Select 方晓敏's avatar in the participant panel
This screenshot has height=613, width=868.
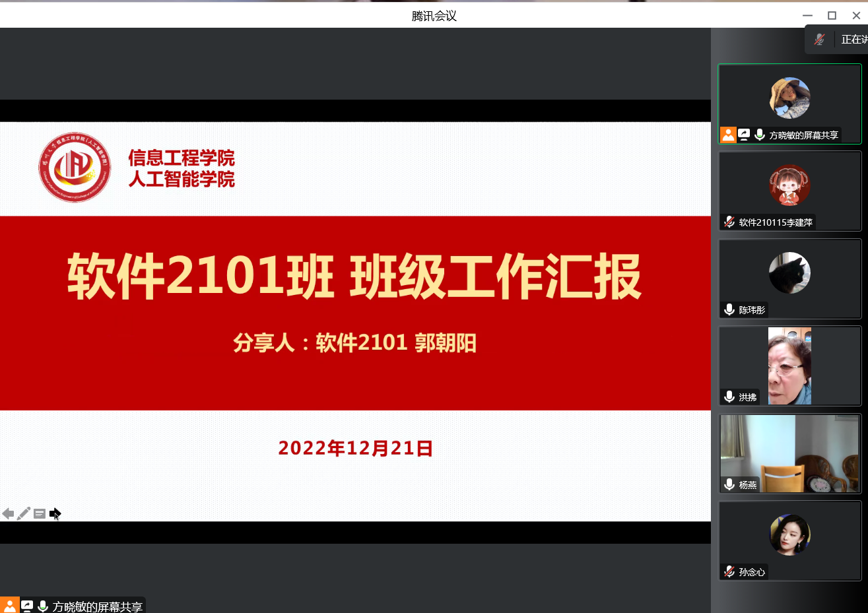click(x=789, y=98)
